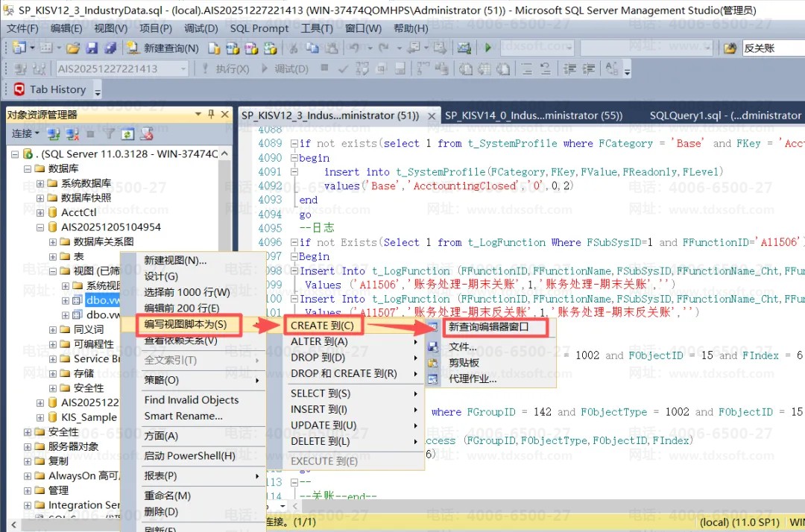
Task: Expand the 系统数据库 folder
Action: click(41, 183)
